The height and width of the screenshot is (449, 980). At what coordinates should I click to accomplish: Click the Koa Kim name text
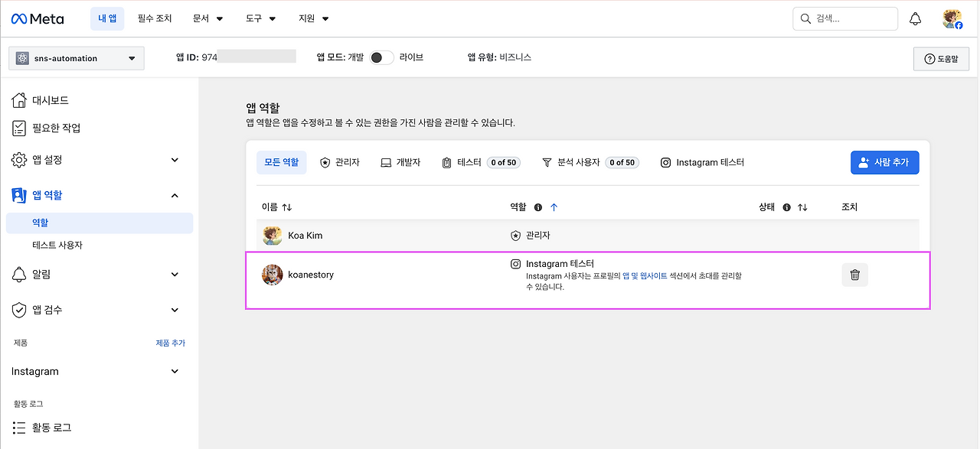click(305, 236)
